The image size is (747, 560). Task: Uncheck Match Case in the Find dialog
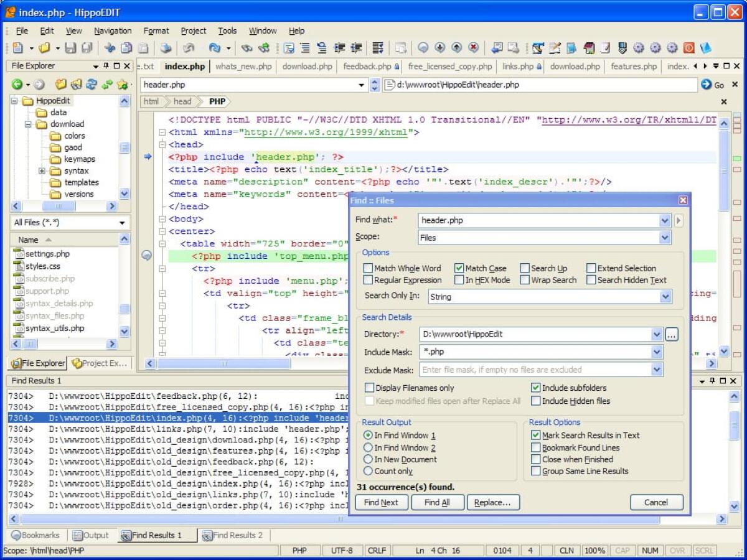(459, 268)
